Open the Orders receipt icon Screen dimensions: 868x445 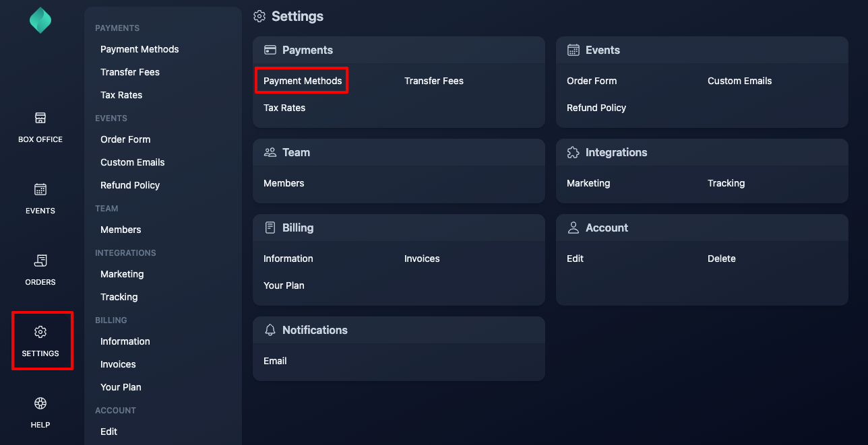pyautogui.click(x=40, y=261)
